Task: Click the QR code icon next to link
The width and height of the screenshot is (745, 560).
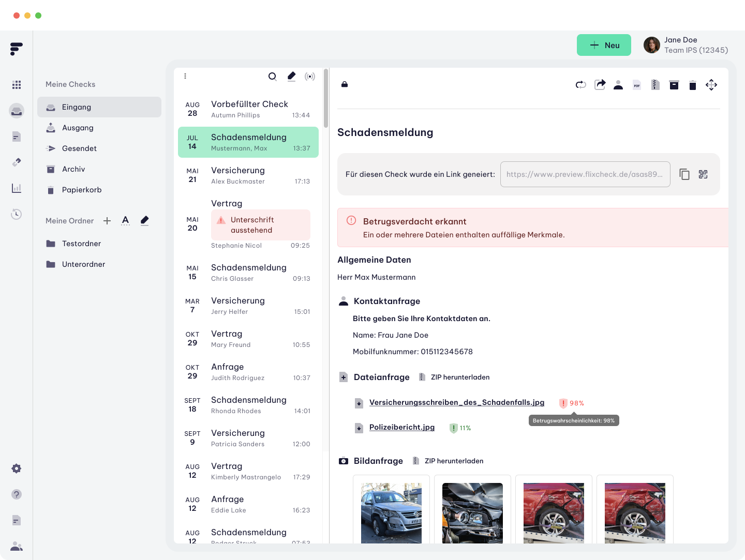Action: pyautogui.click(x=703, y=174)
